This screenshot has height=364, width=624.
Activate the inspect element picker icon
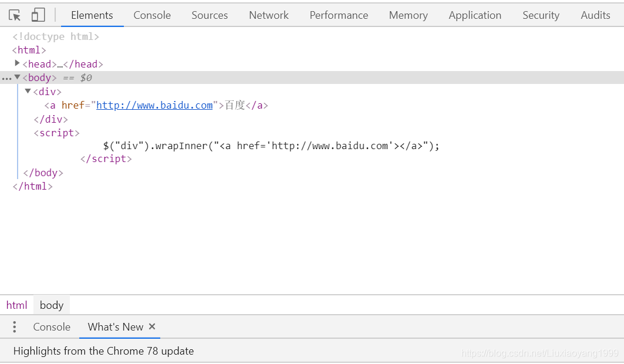click(x=15, y=15)
